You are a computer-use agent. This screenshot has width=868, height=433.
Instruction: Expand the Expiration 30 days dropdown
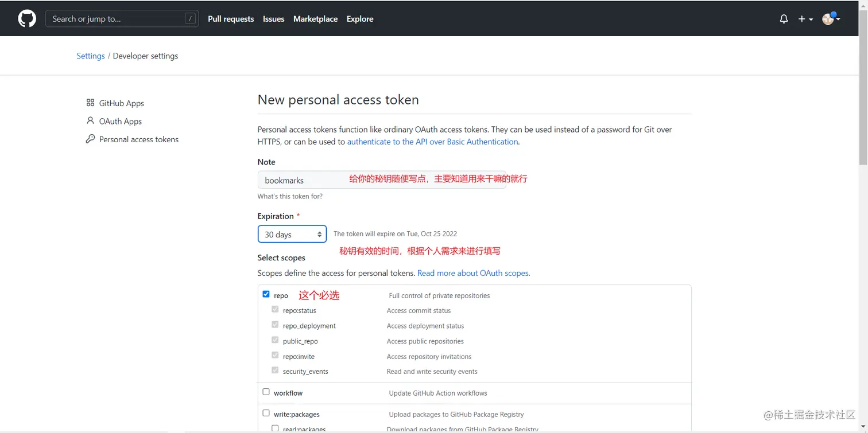click(292, 234)
